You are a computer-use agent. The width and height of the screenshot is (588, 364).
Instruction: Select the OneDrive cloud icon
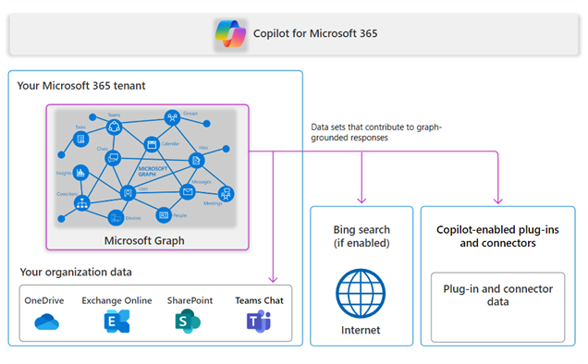click(46, 322)
